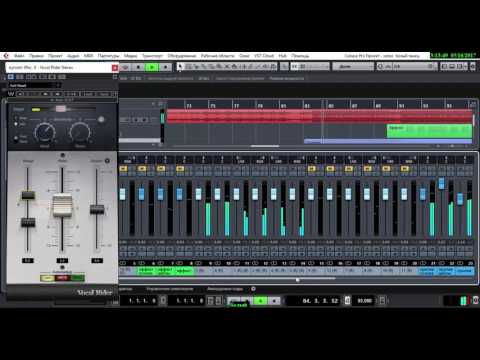Click first green channel name in mixer
Image resolution: width=480 pixels, height=360 pixels.
pyautogui.click(x=146, y=271)
